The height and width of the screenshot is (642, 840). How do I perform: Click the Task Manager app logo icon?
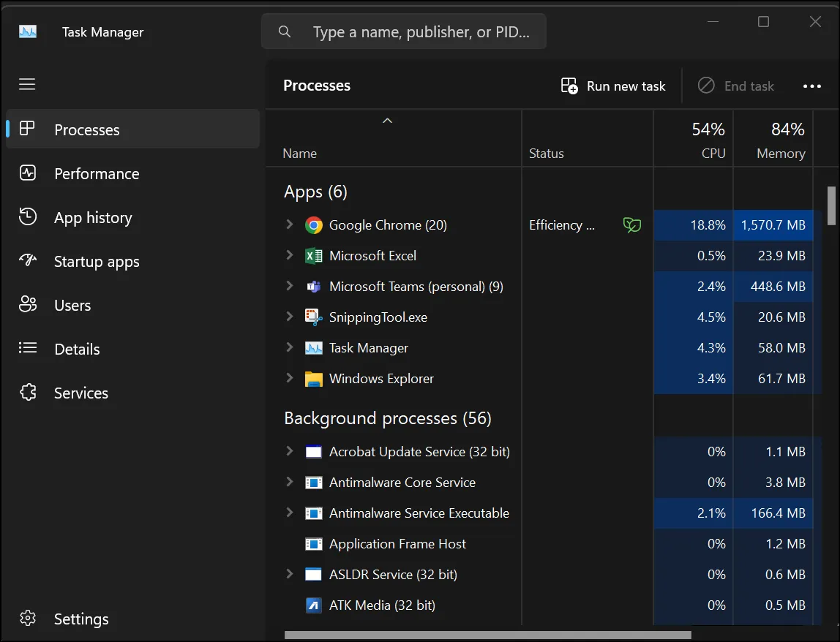(28, 32)
